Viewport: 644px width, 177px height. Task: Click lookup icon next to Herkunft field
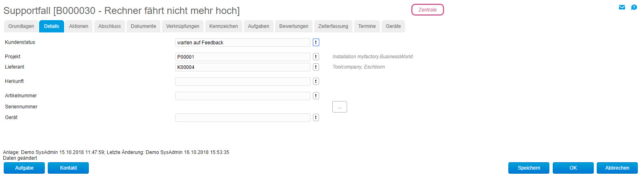click(316, 81)
